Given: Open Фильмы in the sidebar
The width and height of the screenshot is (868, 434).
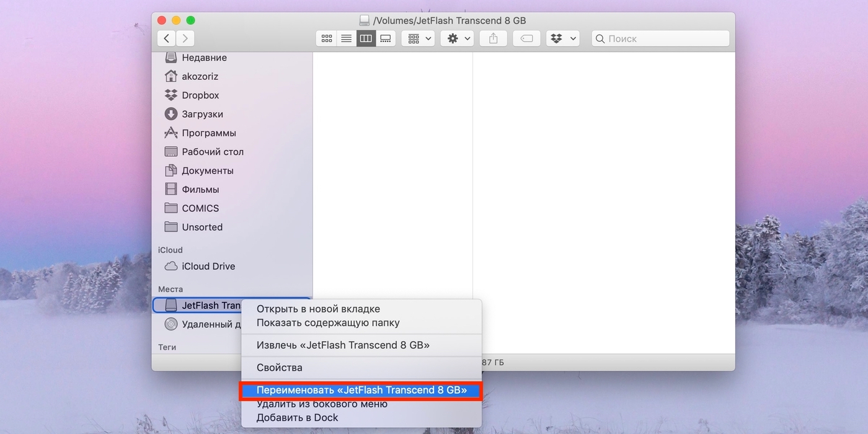Looking at the screenshot, I should tap(232, 189).
